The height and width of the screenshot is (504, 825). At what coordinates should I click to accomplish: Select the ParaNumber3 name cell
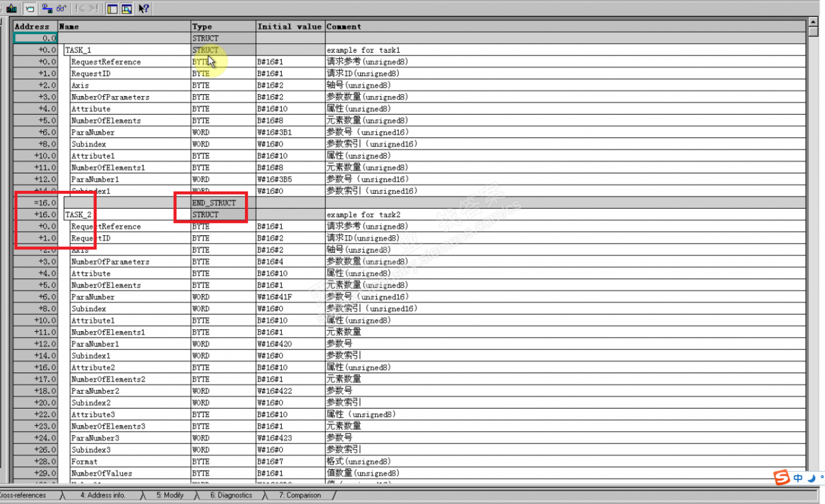(x=130, y=438)
